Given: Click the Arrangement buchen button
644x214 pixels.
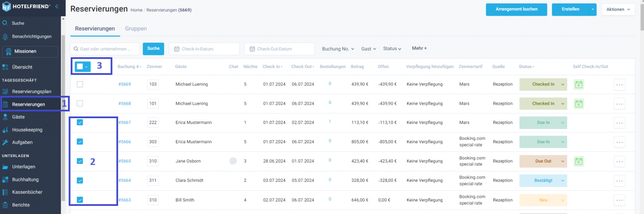Looking at the screenshot, I should [516, 9].
